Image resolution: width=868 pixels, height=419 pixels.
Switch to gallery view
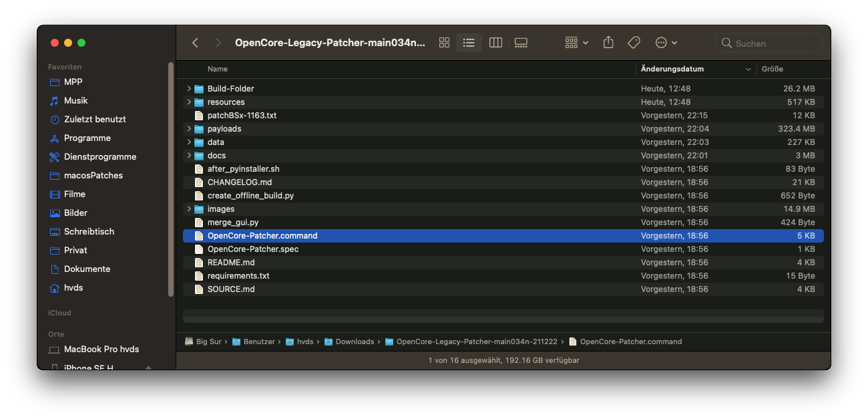pyautogui.click(x=521, y=43)
